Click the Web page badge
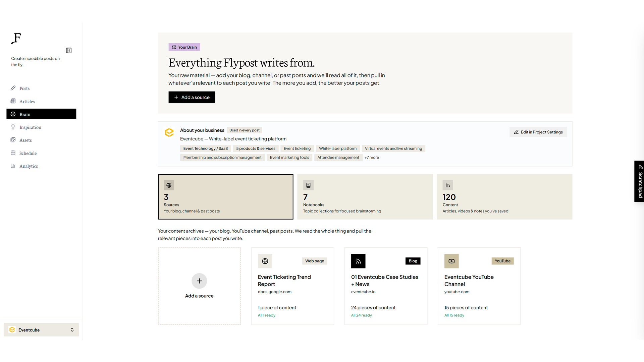644x362 pixels. point(315,261)
